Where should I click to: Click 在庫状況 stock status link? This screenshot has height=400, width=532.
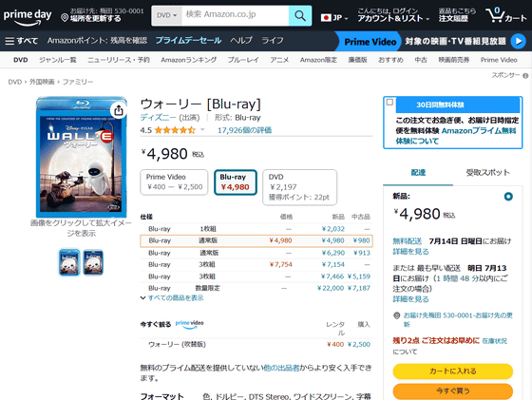(494, 341)
